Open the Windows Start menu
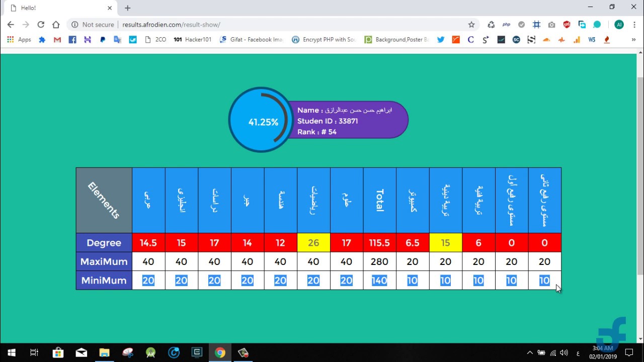This screenshot has width=644, height=362. pyautogui.click(x=12, y=352)
